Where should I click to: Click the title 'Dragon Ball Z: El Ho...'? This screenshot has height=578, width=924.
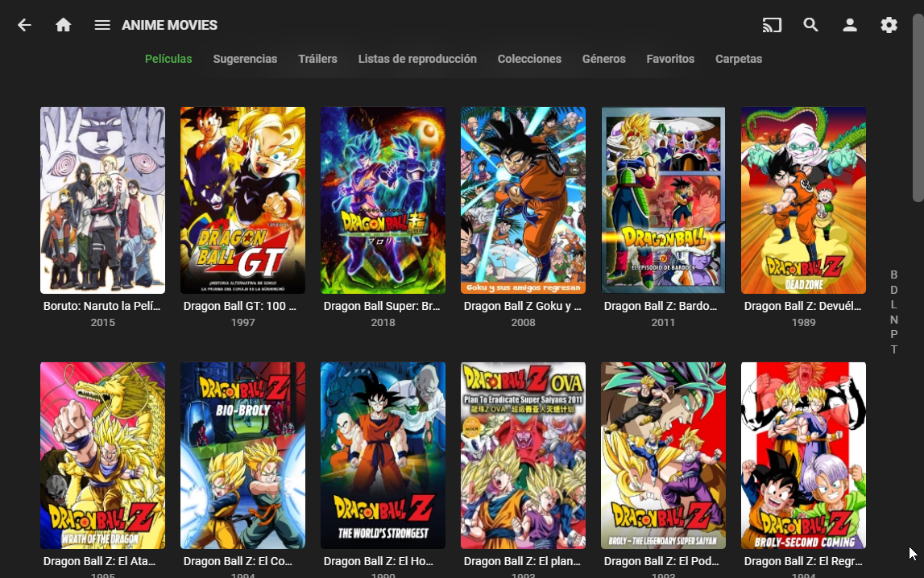[379, 562]
